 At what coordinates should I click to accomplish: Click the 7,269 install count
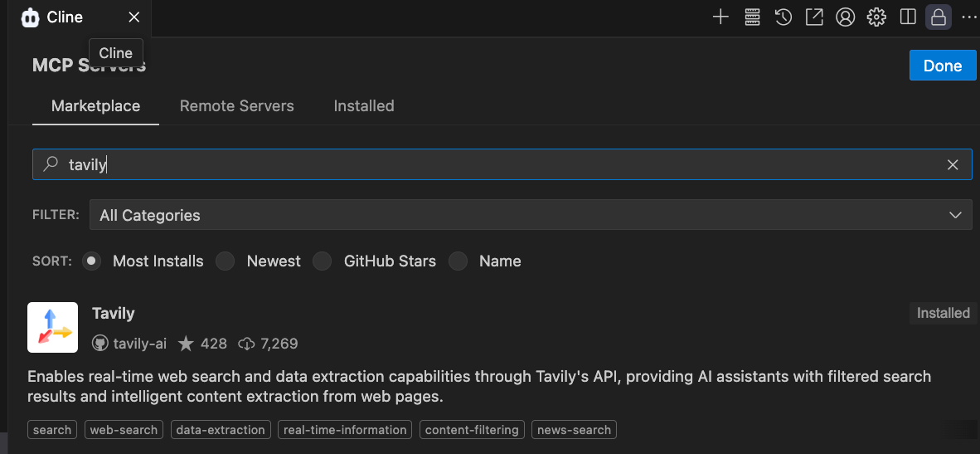tap(279, 344)
